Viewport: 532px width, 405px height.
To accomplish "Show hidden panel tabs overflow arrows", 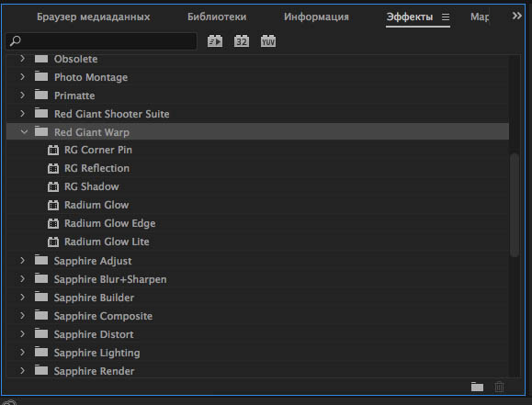I will point(516,16).
